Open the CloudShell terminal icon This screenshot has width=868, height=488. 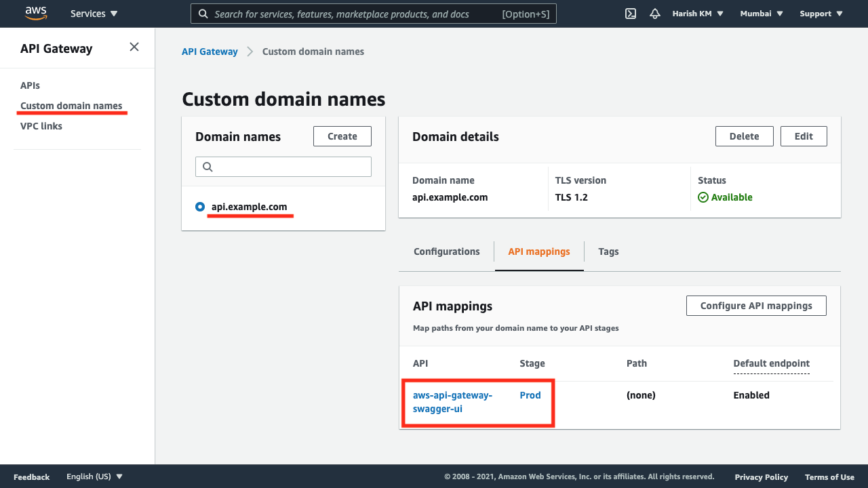(630, 14)
